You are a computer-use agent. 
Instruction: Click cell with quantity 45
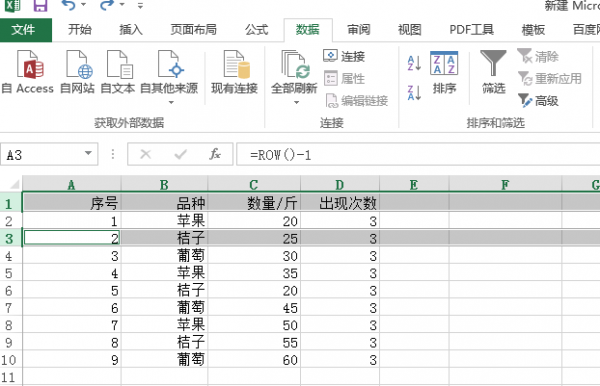254,308
